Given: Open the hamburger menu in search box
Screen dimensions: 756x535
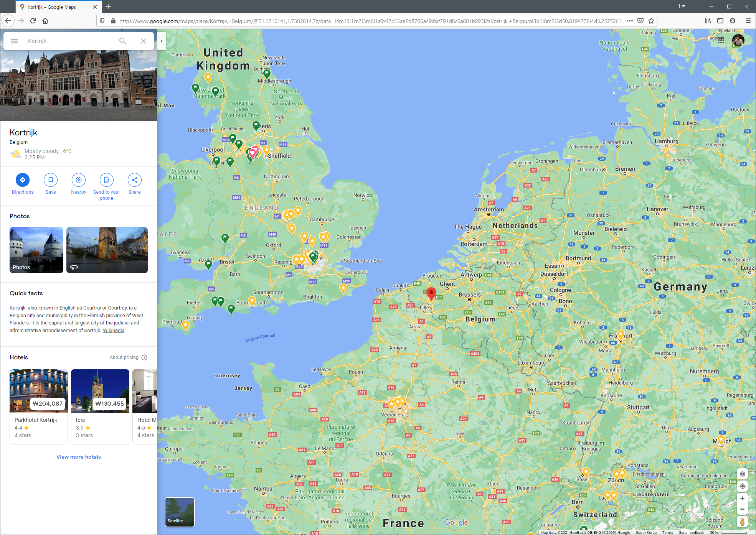Looking at the screenshot, I should click(x=14, y=41).
